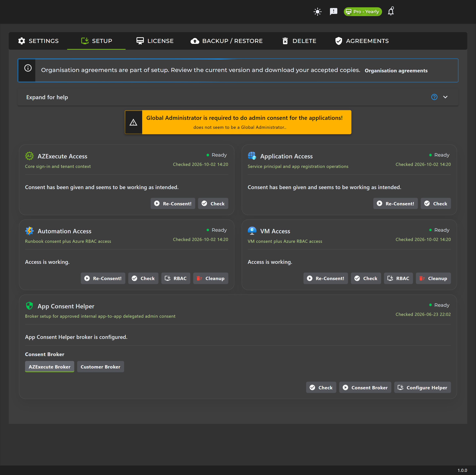Click "does not seem to be a Global Administrator.."
Viewport: 476px width, 475px height.
coord(240,127)
